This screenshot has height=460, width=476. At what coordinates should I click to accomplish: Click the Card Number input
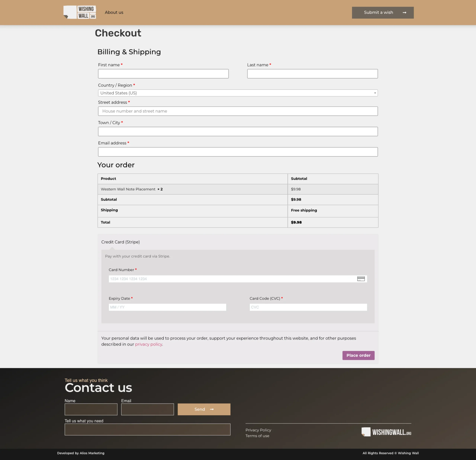pyautogui.click(x=238, y=279)
